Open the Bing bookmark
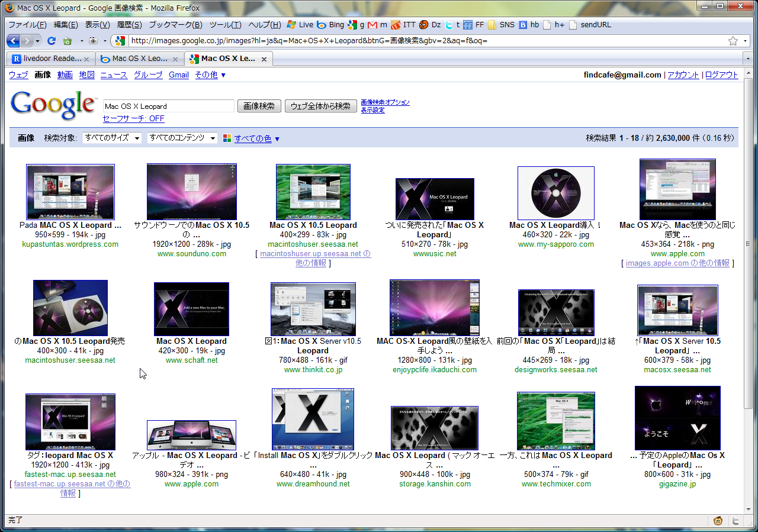Screen dimensions: 758x532 pos(330,25)
